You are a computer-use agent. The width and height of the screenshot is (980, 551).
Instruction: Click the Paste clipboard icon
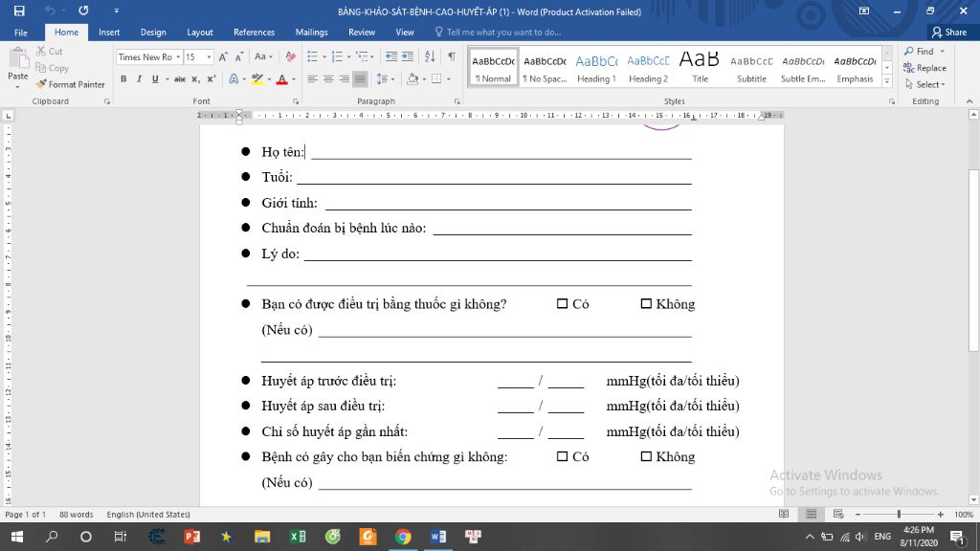click(x=18, y=58)
